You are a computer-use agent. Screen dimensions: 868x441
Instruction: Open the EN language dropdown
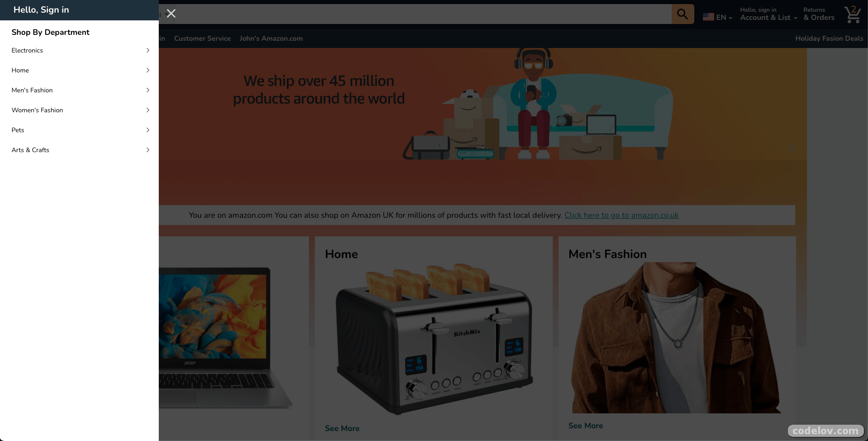pos(724,17)
